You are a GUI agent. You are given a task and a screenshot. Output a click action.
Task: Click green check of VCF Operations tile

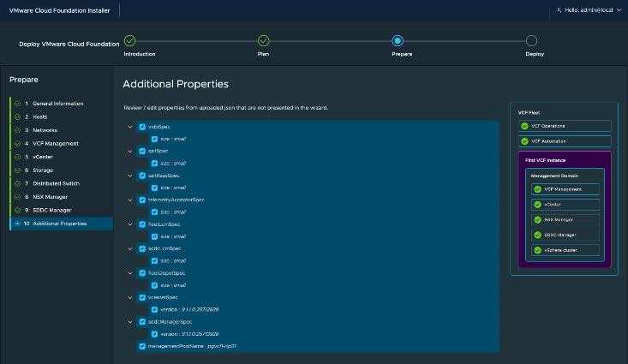(x=524, y=126)
